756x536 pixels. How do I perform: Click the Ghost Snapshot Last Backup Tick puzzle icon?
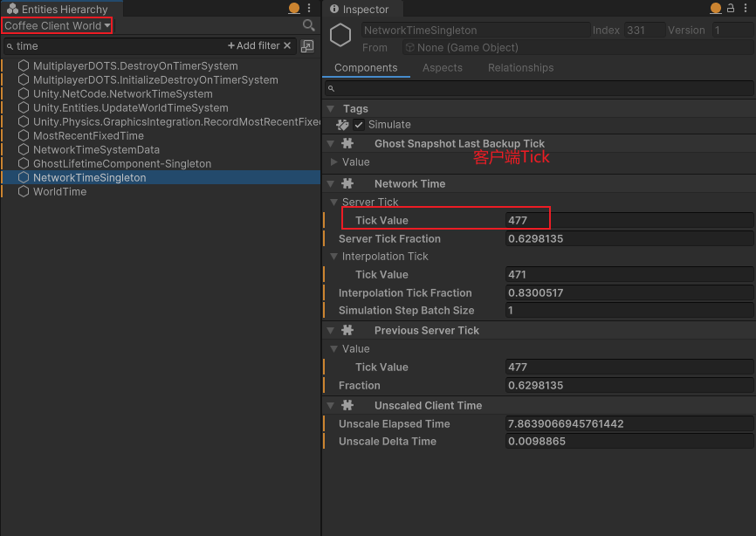tap(347, 144)
